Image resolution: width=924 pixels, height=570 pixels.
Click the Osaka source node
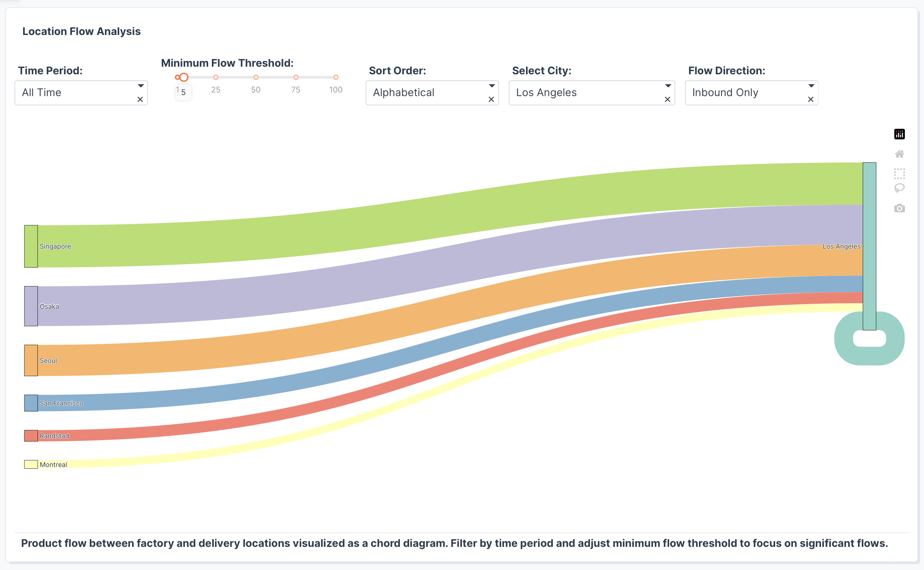31,306
